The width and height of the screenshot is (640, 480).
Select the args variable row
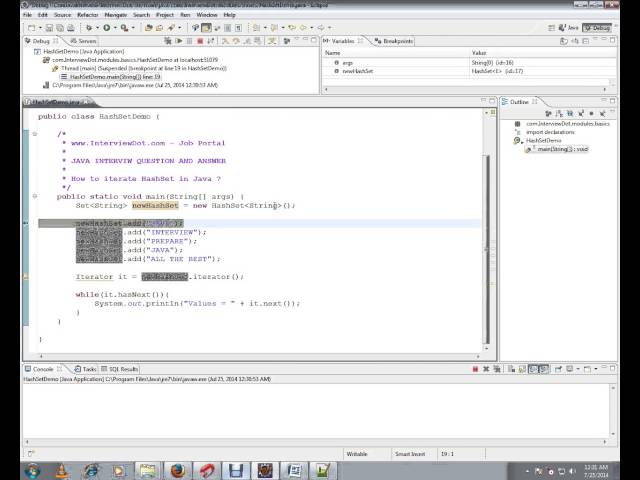[469, 62]
